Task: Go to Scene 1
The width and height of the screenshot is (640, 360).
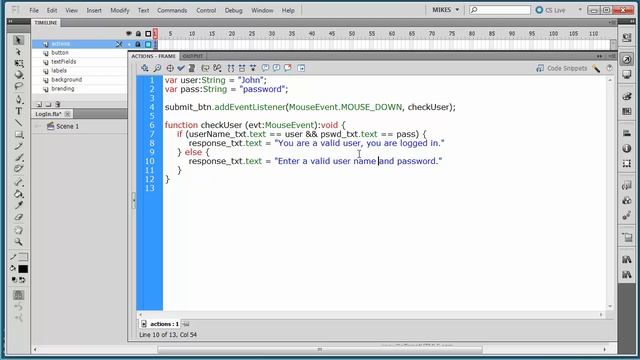Action: (63, 126)
